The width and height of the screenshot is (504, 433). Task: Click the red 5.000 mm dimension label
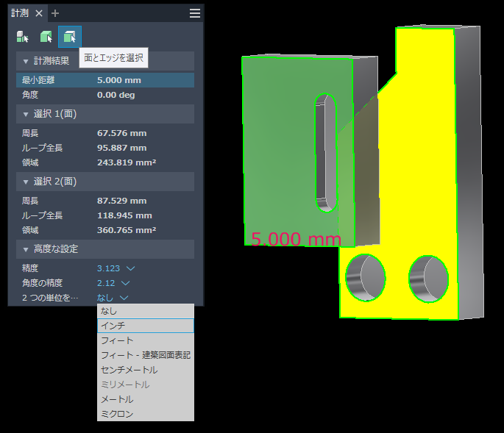tap(297, 239)
